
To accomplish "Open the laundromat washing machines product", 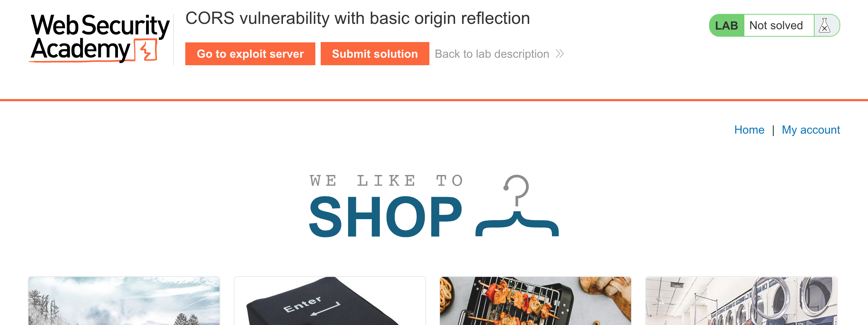I will pyautogui.click(x=742, y=301).
